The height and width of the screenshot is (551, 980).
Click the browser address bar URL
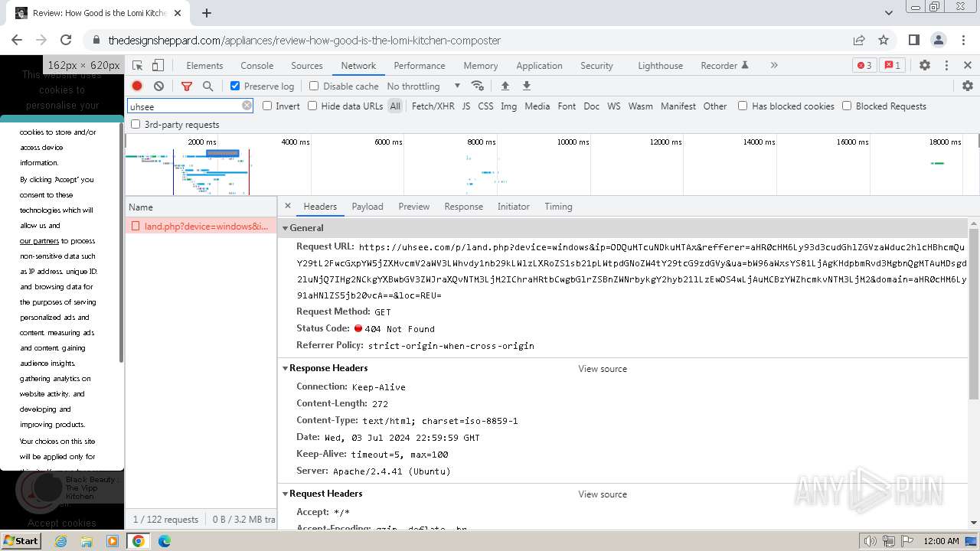(305, 41)
